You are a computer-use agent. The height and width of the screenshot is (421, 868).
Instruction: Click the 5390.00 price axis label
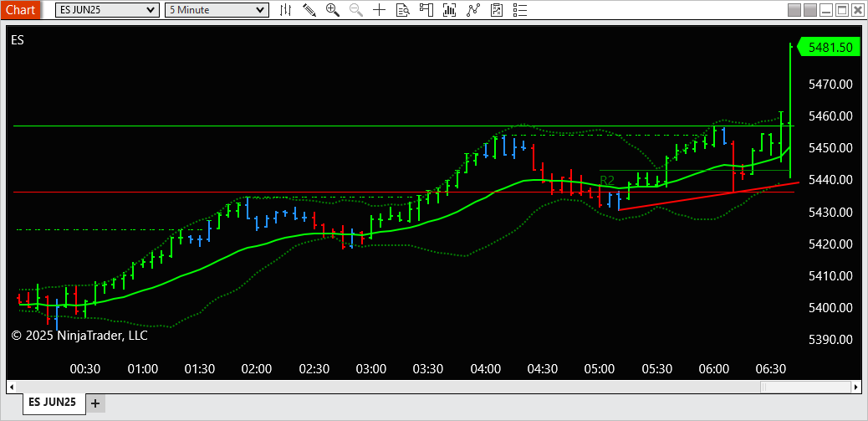tap(830, 340)
